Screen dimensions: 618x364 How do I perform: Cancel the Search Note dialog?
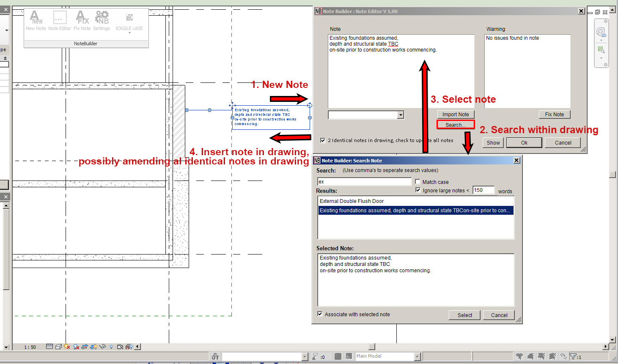tap(499, 315)
